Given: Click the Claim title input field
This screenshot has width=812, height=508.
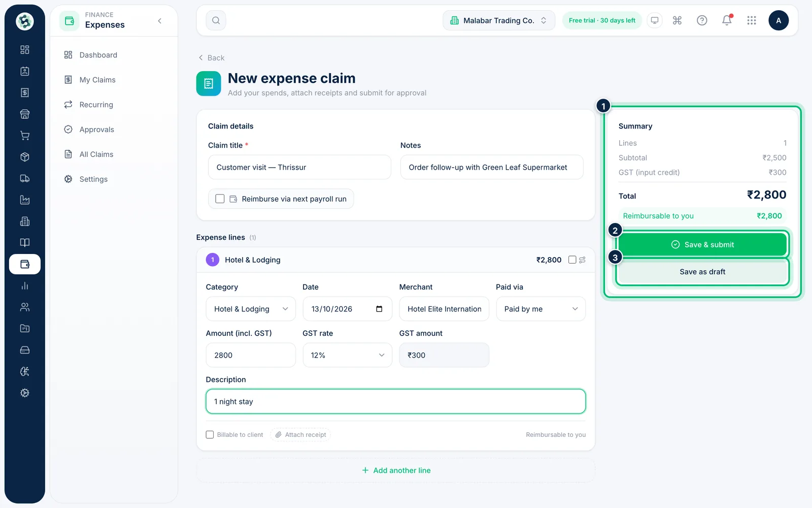Looking at the screenshot, I should (299, 167).
